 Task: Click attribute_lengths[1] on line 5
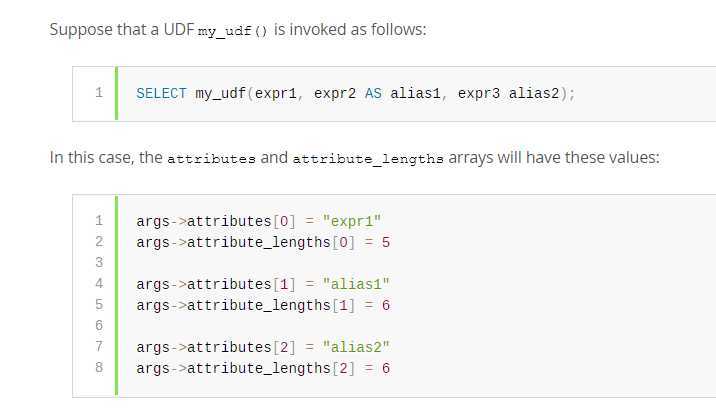(x=271, y=305)
